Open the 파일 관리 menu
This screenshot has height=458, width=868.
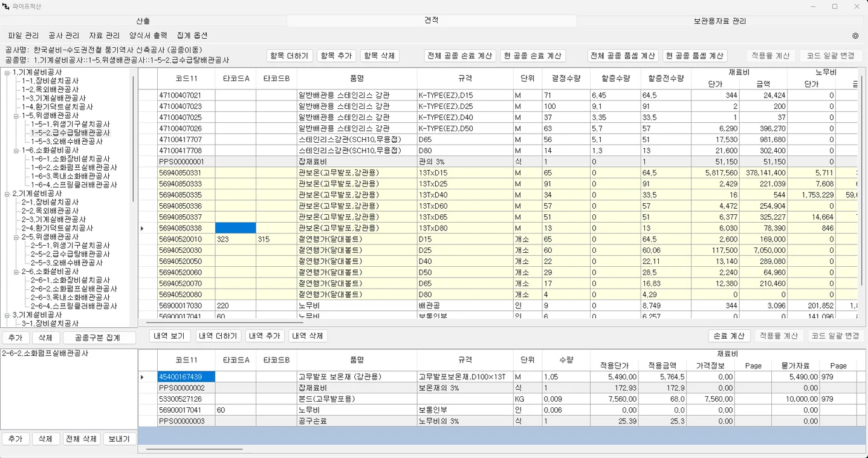click(x=24, y=36)
